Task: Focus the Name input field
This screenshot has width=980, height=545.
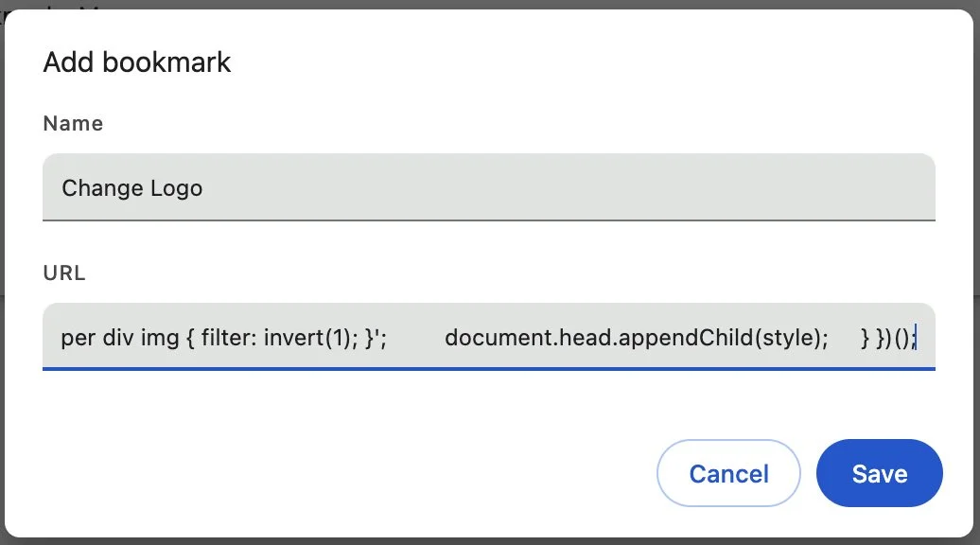Action: (x=489, y=187)
